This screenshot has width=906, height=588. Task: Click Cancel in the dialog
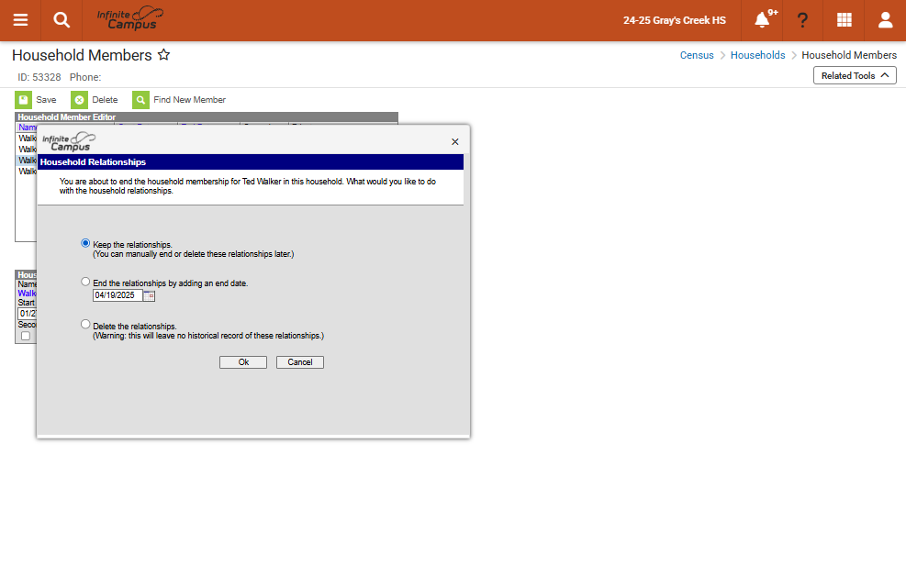[300, 362]
